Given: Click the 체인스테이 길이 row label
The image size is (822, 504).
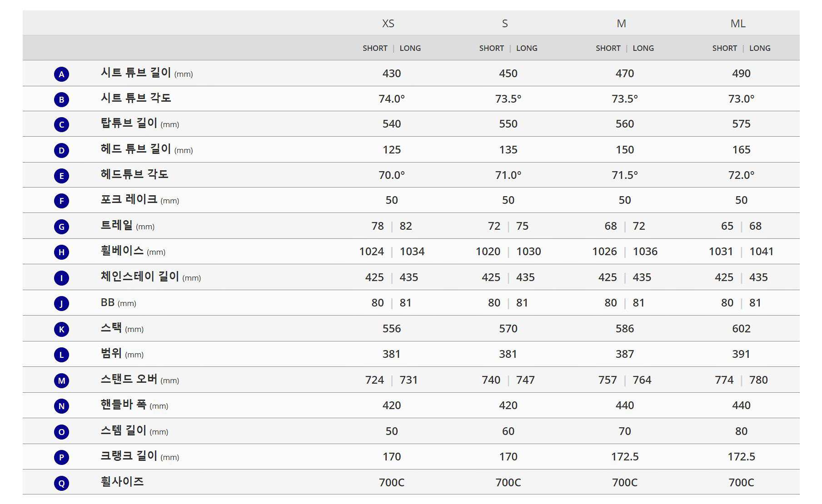Looking at the screenshot, I should [x=140, y=277].
